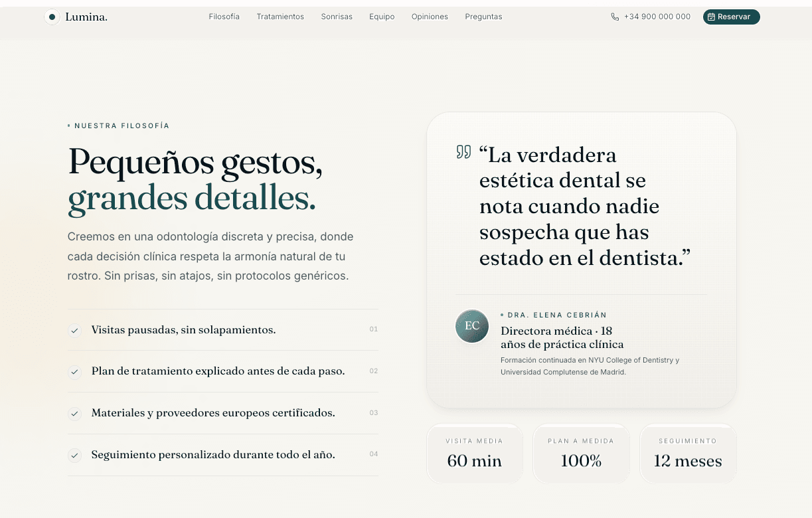This screenshot has width=812, height=518.
Task: Click the 'DRA. ELENA CEBRIÁN' label
Action: click(557, 315)
